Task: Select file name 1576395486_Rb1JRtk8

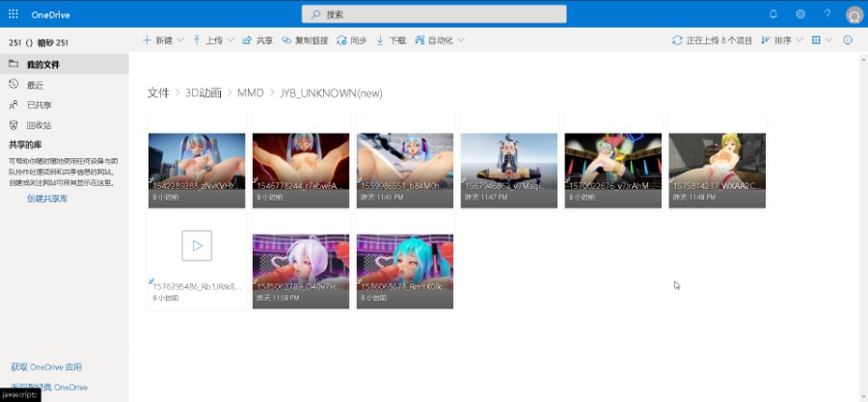Action: tap(198, 287)
